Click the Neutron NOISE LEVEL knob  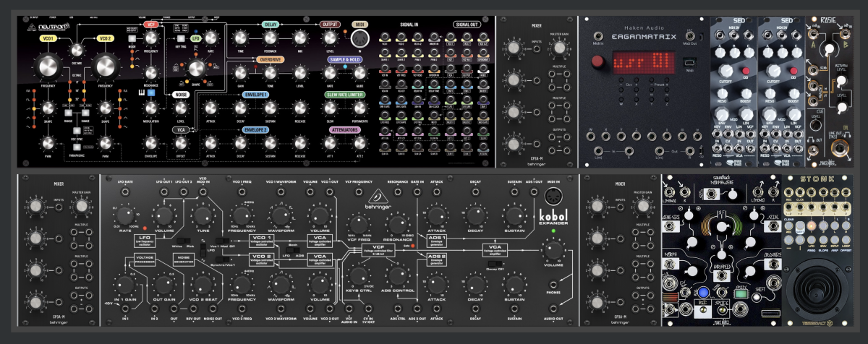click(x=181, y=108)
